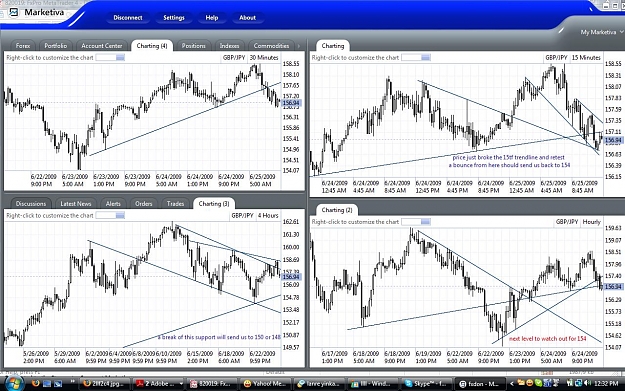
Task: Click the 159.63 price label on Hourly chart
Action: (x=613, y=228)
